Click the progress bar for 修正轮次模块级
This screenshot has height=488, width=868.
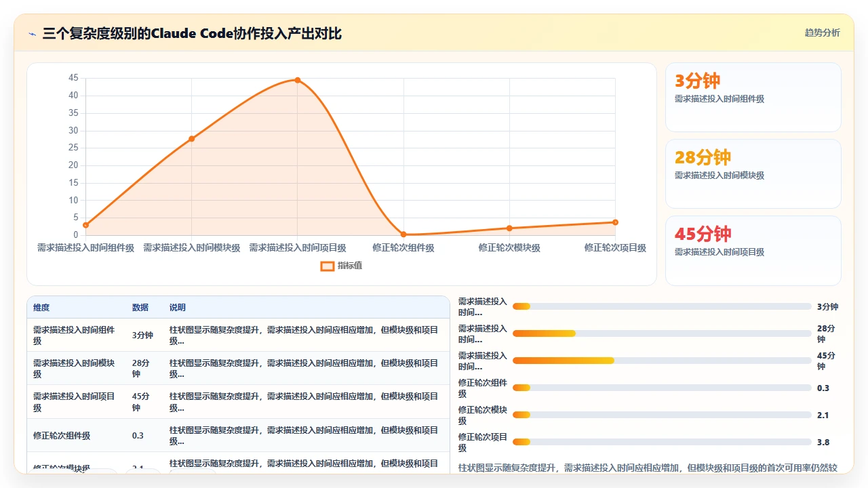(x=662, y=415)
